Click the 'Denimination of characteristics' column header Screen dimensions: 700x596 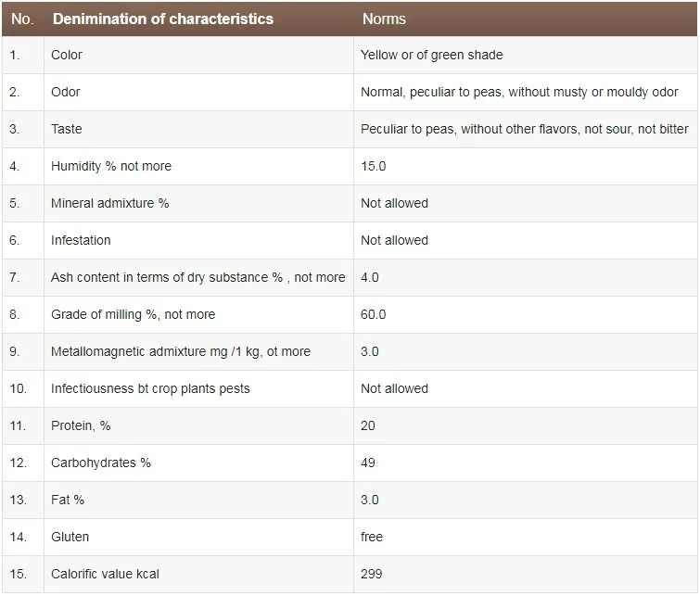point(163,19)
